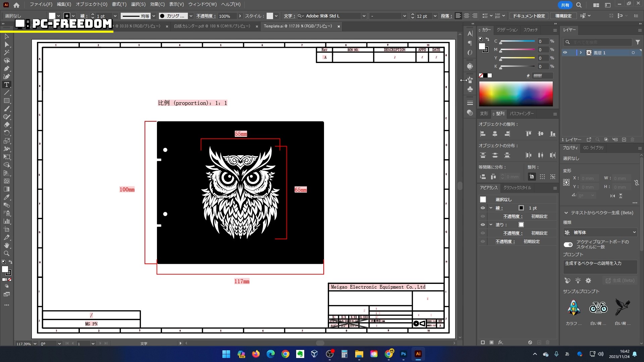Select the Eyedropper tool

point(6,197)
